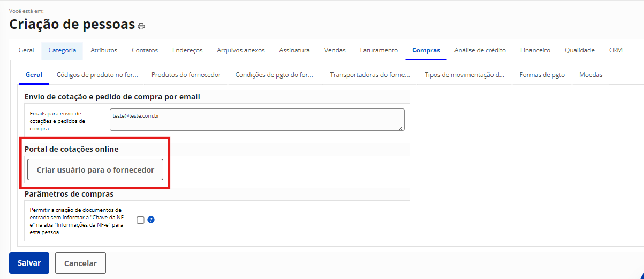This screenshot has width=644, height=279.
Task: Open the Atributos tab
Action: pyautogui.click(x=104, y=50)
